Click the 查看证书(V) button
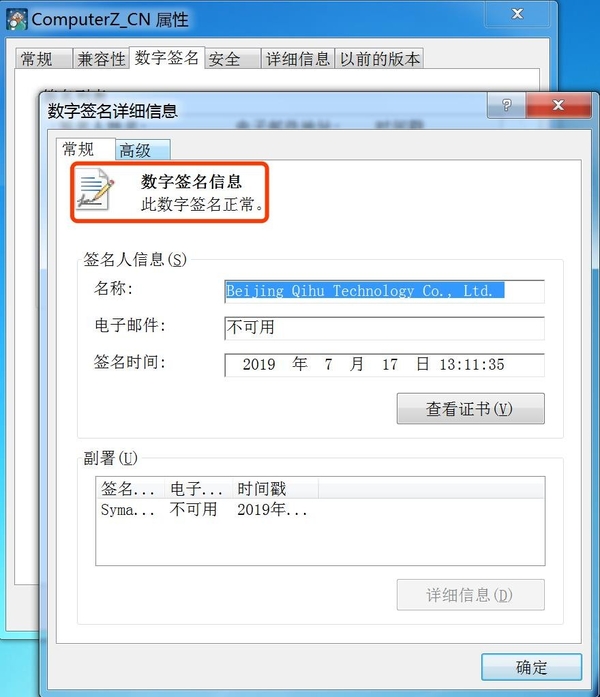This screenshot has height=697, width=600. [x=471, y=409]
